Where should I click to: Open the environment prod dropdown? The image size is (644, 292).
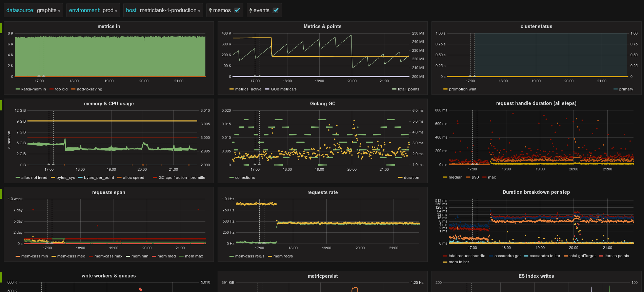coord(93,10)
